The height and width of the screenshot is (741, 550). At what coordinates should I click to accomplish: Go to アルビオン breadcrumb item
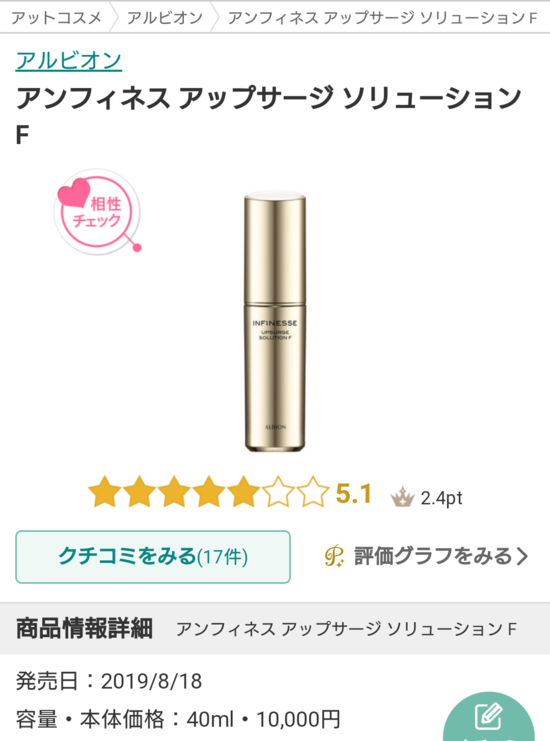[164, 18]
